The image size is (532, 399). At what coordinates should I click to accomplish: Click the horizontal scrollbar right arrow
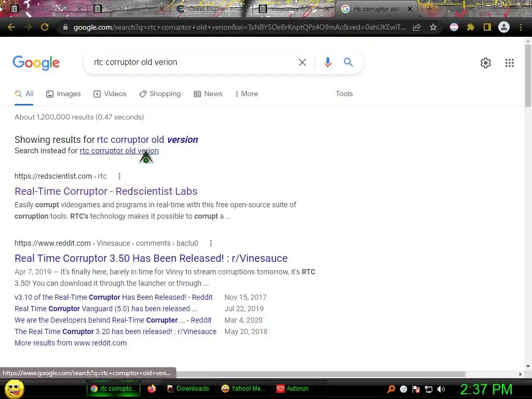click(x=521, y=374)
